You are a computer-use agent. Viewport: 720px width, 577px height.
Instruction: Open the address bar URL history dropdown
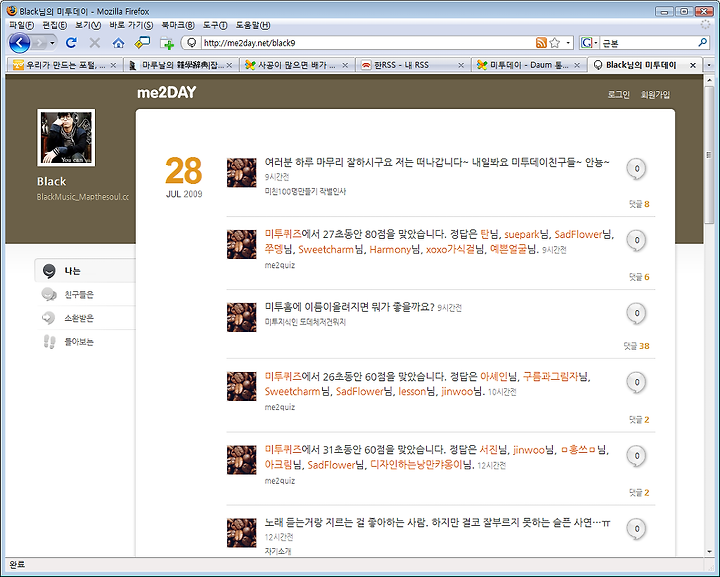coord(568,43)
